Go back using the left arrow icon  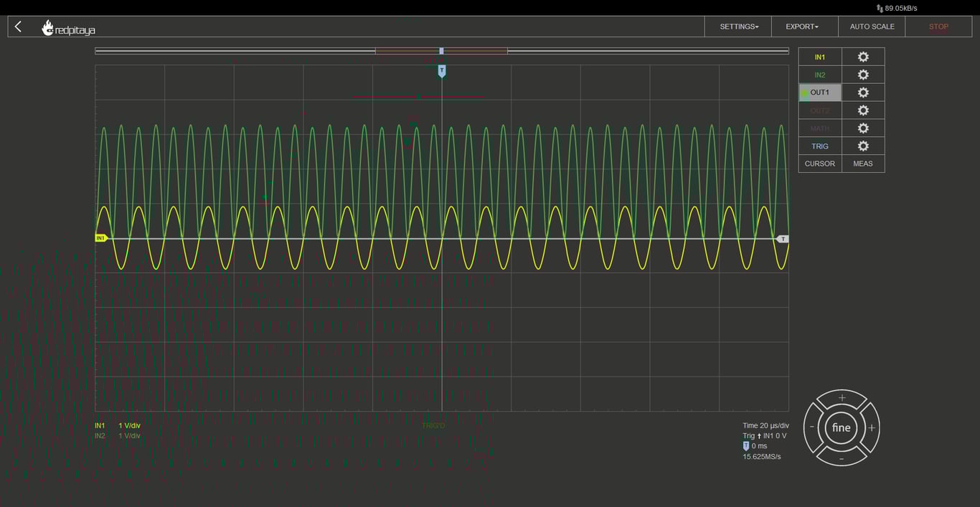[x=19, y=27]
